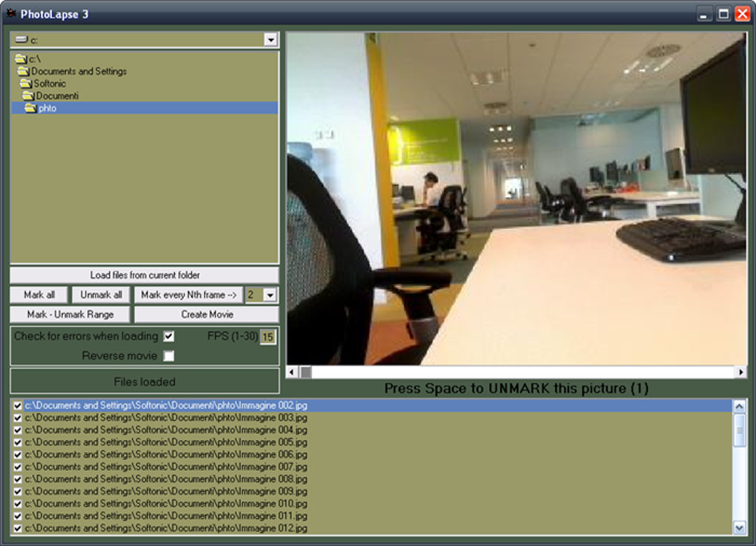Click the file list scroll up arrow
The width and height of the screenshot is (756, 546).
pyautogui.click(x=740, y=407)
